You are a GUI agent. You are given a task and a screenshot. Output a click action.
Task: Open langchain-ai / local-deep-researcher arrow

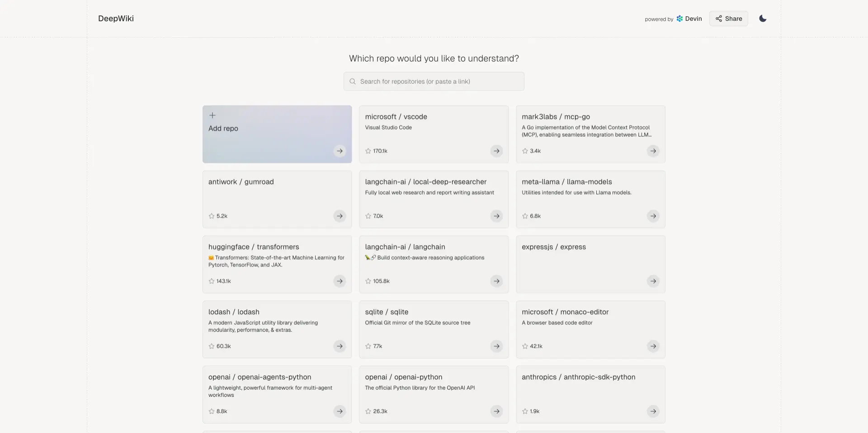tap(496, 216)
